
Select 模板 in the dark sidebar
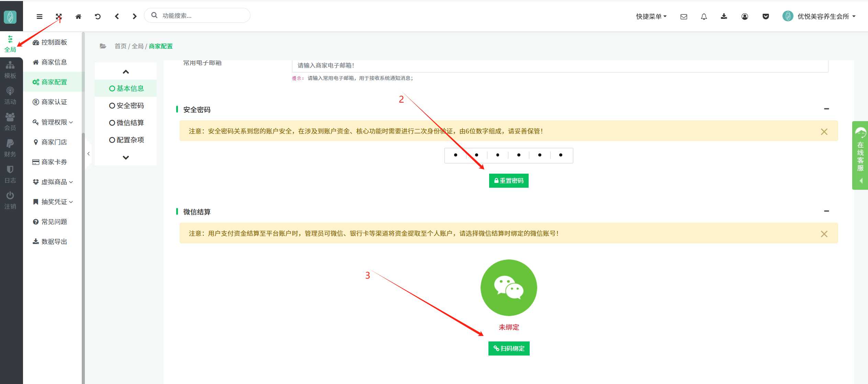[x=10, y=70]
